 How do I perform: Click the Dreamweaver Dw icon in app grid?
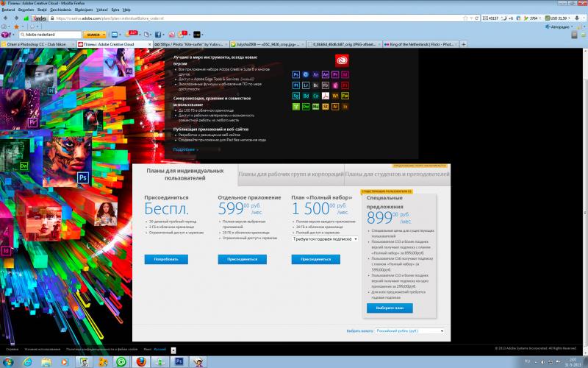(306, 107)
